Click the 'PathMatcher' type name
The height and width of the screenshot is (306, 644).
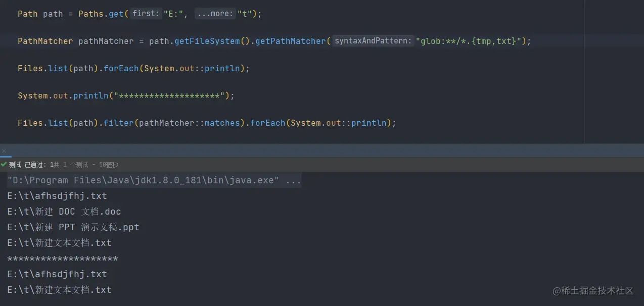point(45,41)
